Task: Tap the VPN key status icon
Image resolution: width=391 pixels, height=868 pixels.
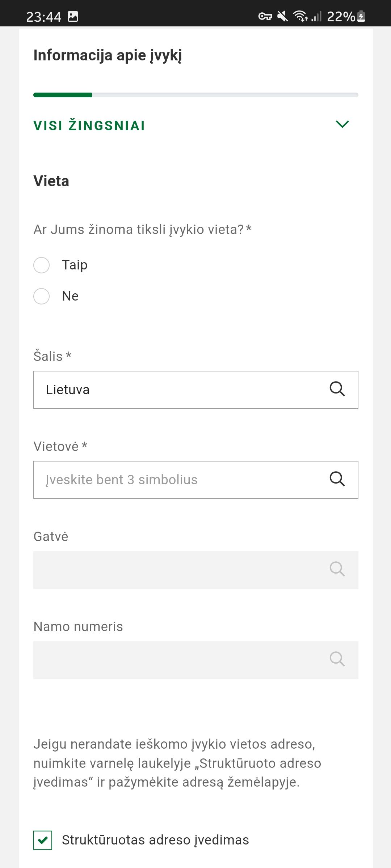Action: (x=265, y=16)
